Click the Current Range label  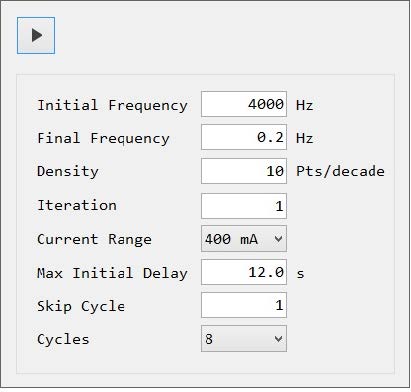tap(95, 240)
